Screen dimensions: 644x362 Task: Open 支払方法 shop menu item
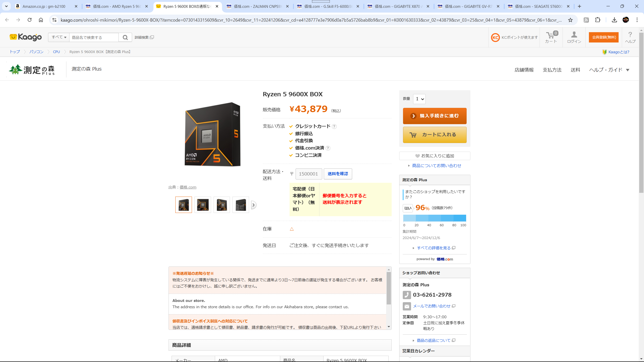552,70
